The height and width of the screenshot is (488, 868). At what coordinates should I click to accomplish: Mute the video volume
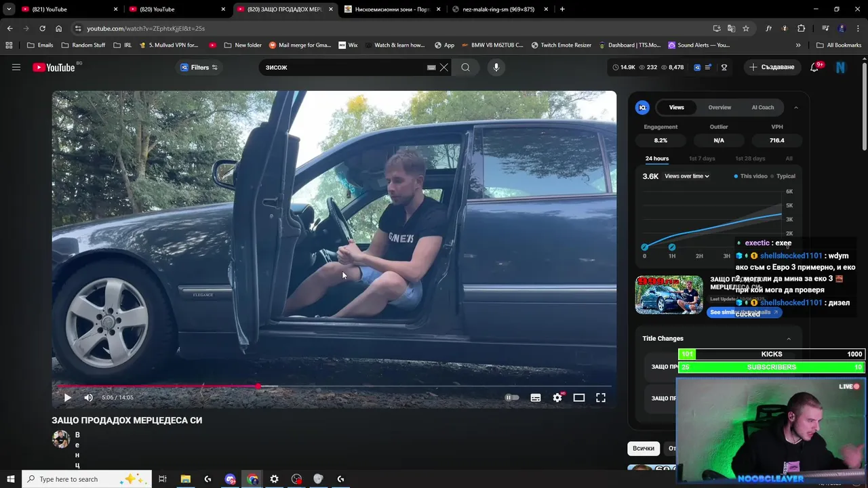[x=88, y=397]
